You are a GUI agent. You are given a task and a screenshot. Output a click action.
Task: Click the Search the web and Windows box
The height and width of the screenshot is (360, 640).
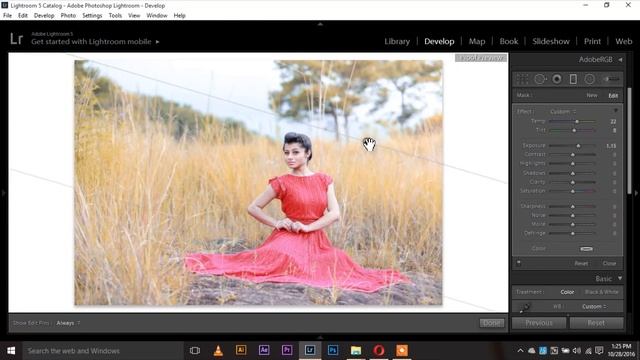tap(102, 351)
